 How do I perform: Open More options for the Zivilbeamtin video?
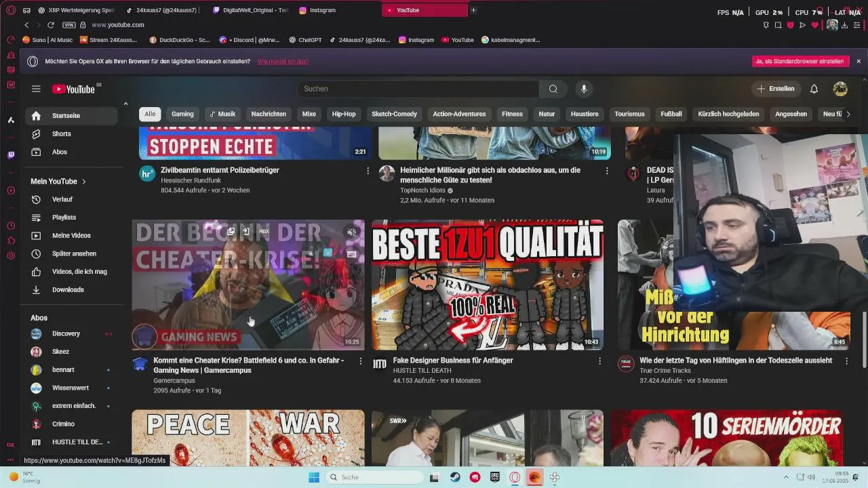point(368,171)
